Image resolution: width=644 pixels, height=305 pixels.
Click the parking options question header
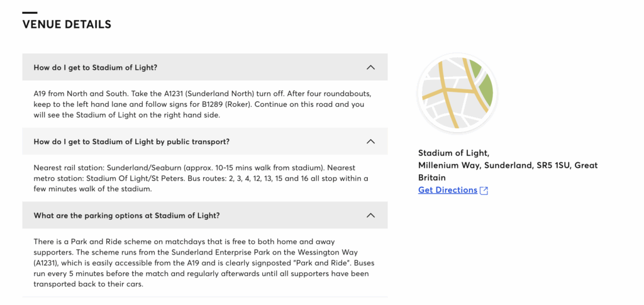(205, 215)
